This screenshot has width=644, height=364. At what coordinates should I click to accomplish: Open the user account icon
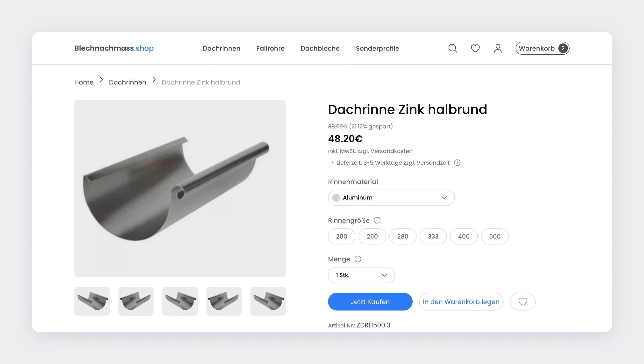(498, 48)
